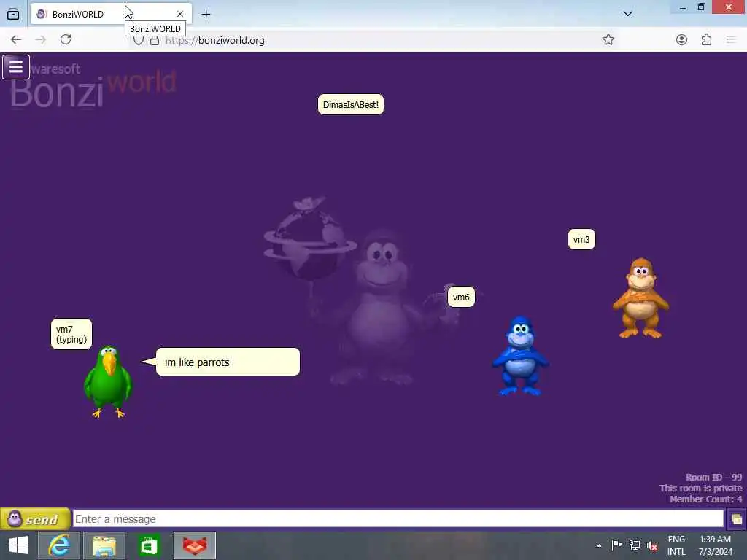Open tracking protection shield icon
Screen dimensions: 747x560
click(138, 40)
